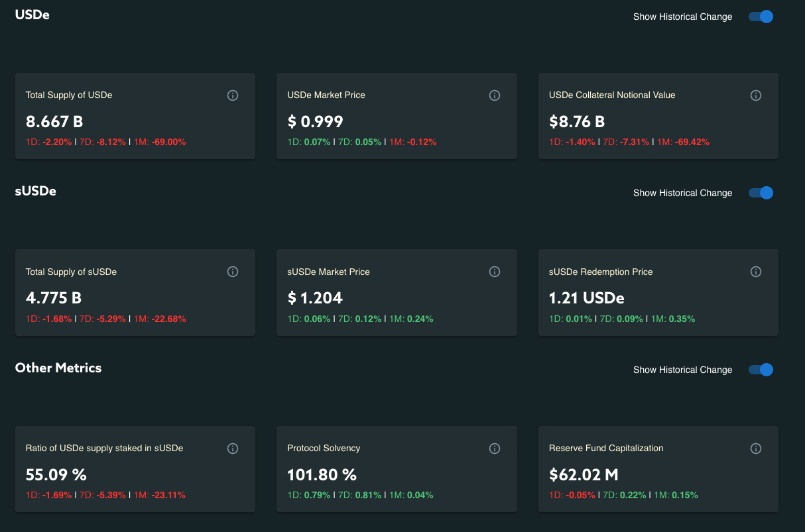Disable historical change in sUSDe section
This screenshot has width=805, height=532.
pyautogui.click(x=761, y=193)
